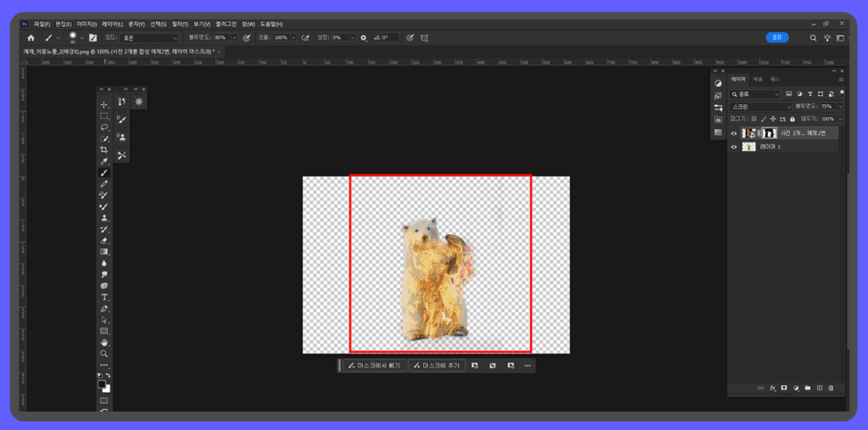868x430 pixels.
Task: Click the blue 공유 share button
Action: 777,37
